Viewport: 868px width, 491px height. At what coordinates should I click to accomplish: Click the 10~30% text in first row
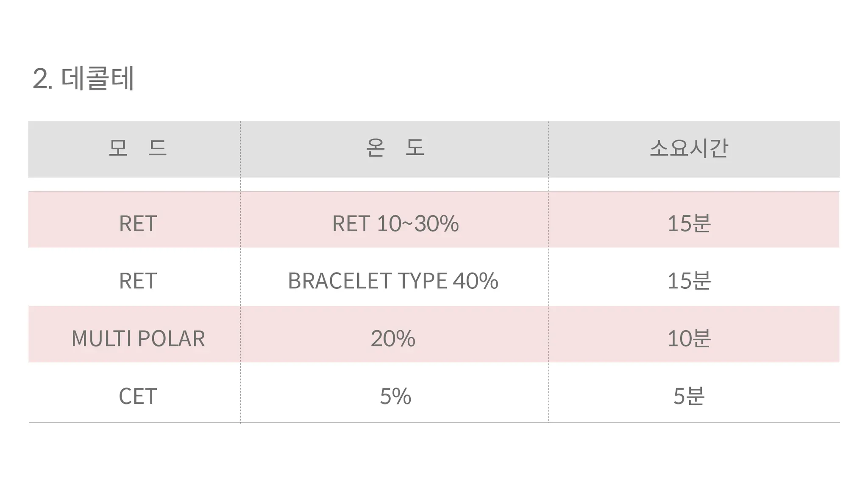click(417, 223)
